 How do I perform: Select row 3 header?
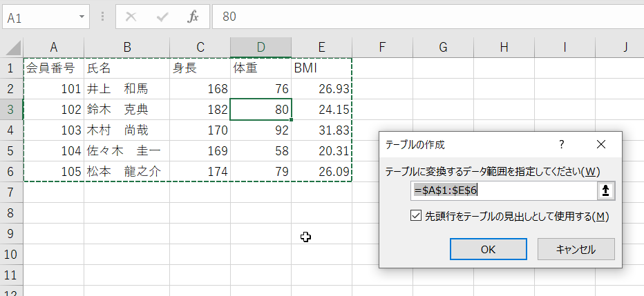coord(12,110)
